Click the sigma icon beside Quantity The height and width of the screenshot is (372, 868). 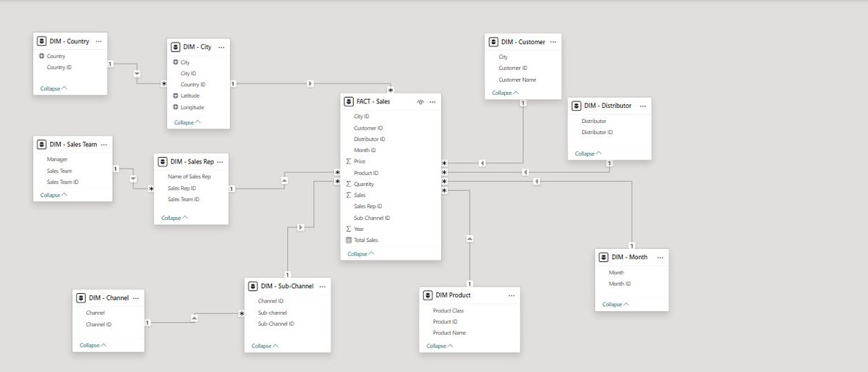349,185
